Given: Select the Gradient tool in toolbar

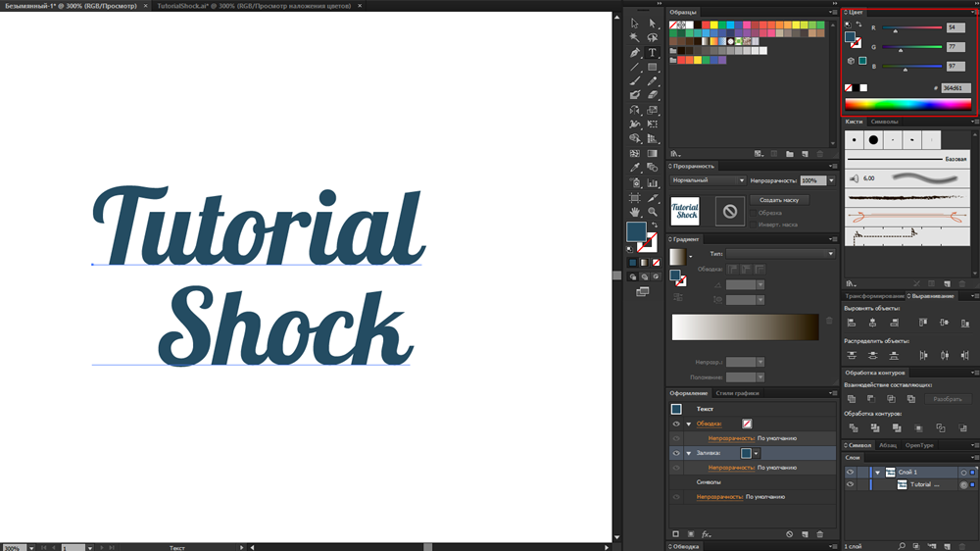Looking at the screenshot, I should pos(652,153).
